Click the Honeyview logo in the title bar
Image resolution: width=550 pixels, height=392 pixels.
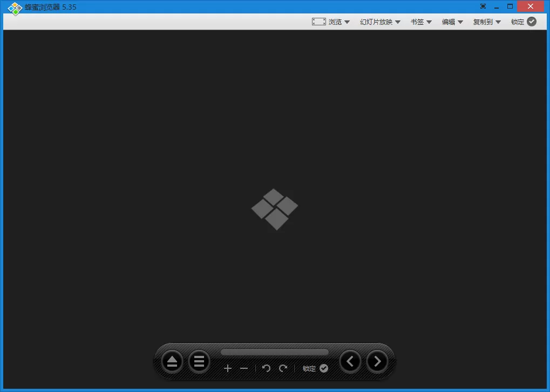coord(15,8)
